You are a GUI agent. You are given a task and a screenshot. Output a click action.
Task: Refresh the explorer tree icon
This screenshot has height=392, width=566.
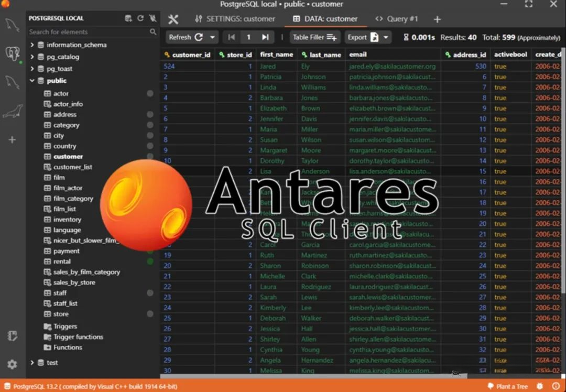click(x=140, y=18)
